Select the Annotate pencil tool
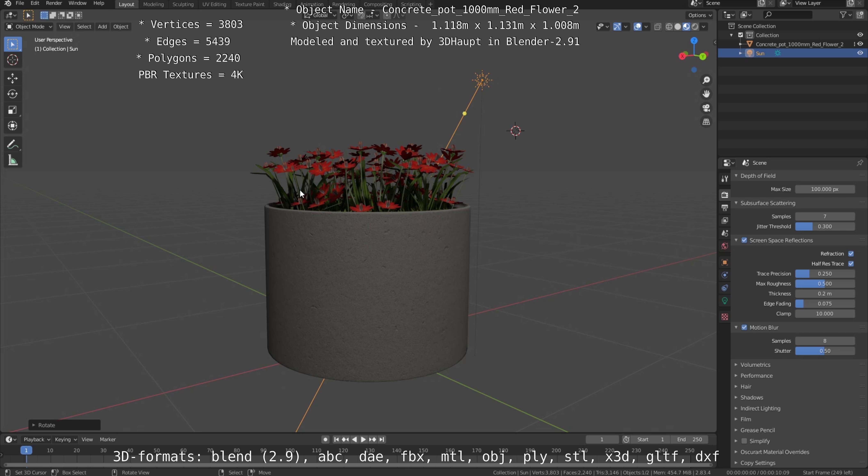 pyautogui.click(x=13, y=145)
